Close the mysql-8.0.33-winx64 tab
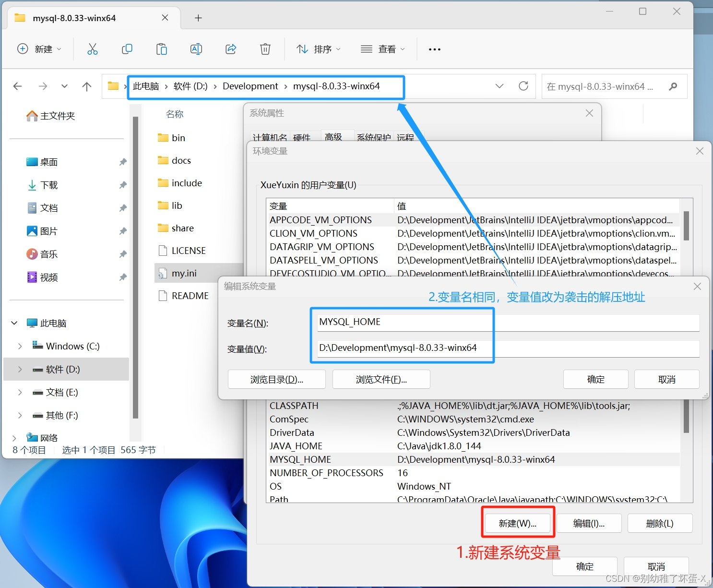 [165, 18]
